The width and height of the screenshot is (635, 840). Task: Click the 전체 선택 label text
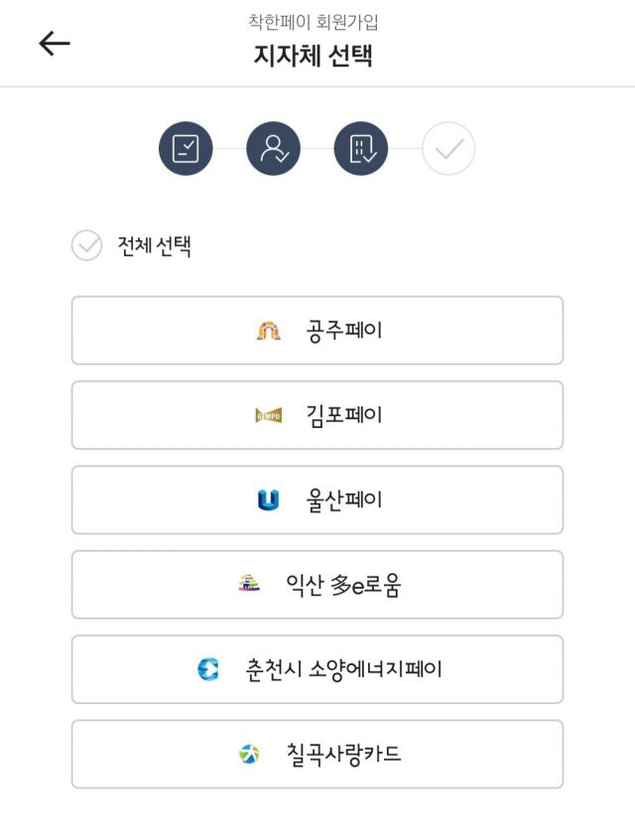coord(154,246)
